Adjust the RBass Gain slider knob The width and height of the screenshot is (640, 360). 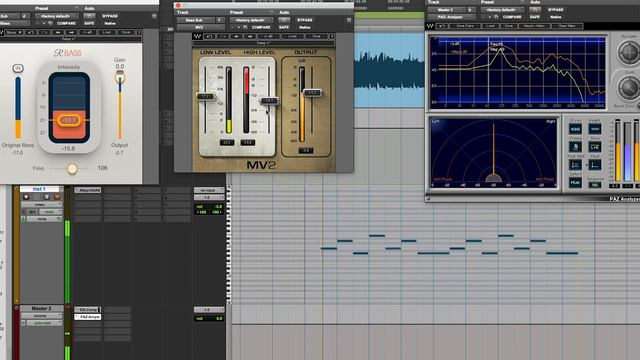click(x=120, y=77)
